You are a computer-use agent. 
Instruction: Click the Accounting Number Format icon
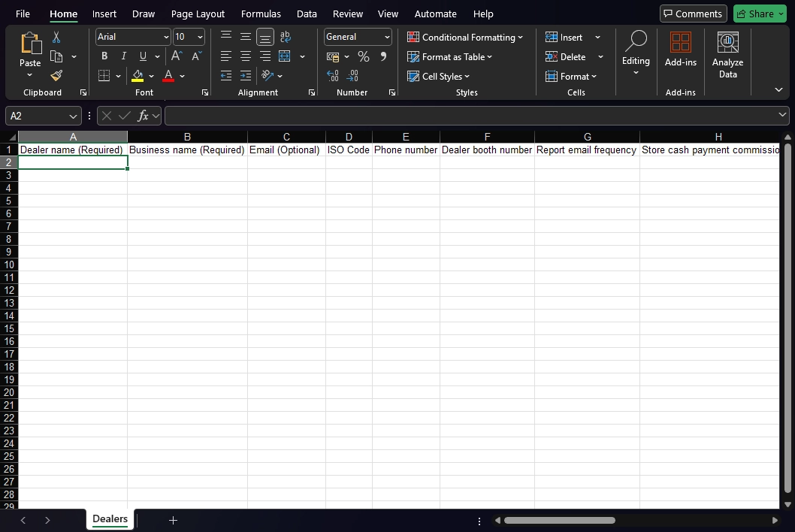pyautogui.click(x=333, y=57)
